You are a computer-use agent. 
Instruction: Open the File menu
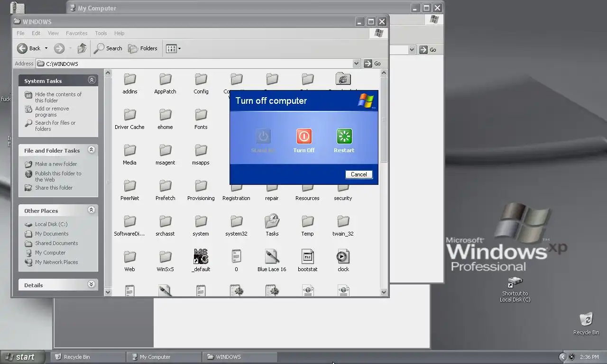[x=20, y=33]
